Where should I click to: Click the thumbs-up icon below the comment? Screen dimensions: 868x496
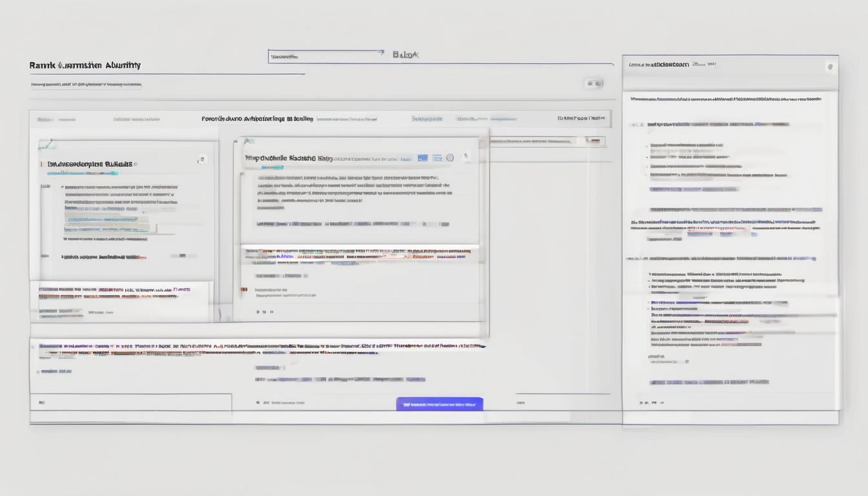(x=258, y=312)
